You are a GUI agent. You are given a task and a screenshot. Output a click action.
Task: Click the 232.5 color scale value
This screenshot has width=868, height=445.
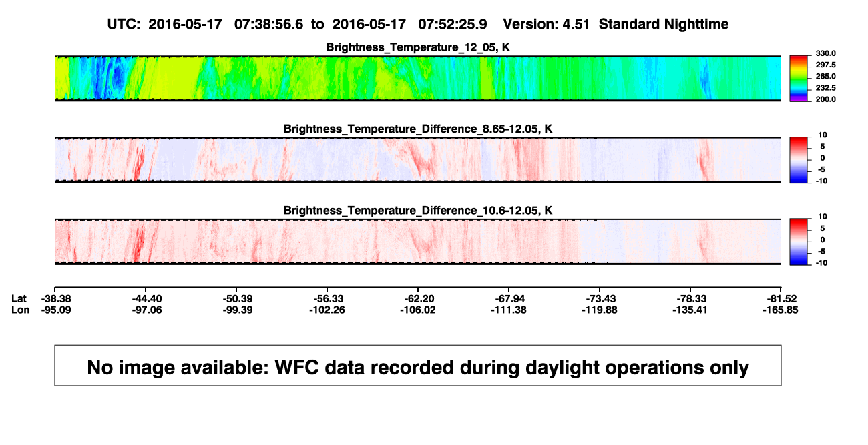[x=825, y=88]
